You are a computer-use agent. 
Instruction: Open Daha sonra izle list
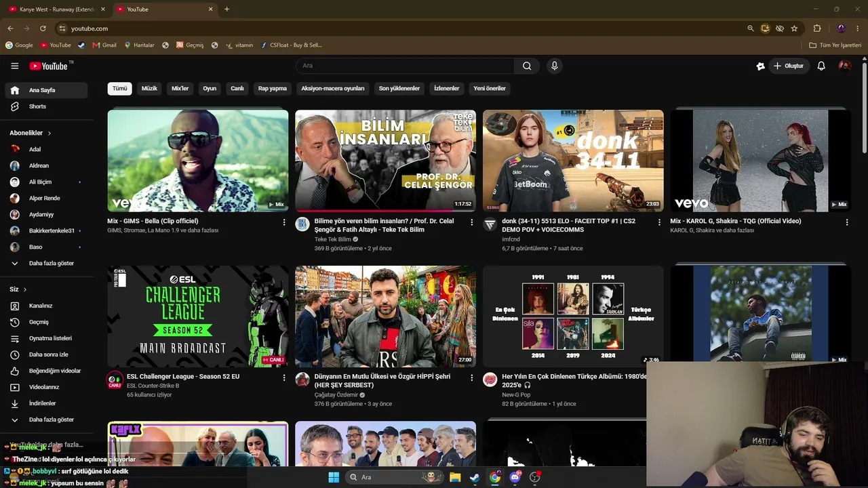[47, 354]
